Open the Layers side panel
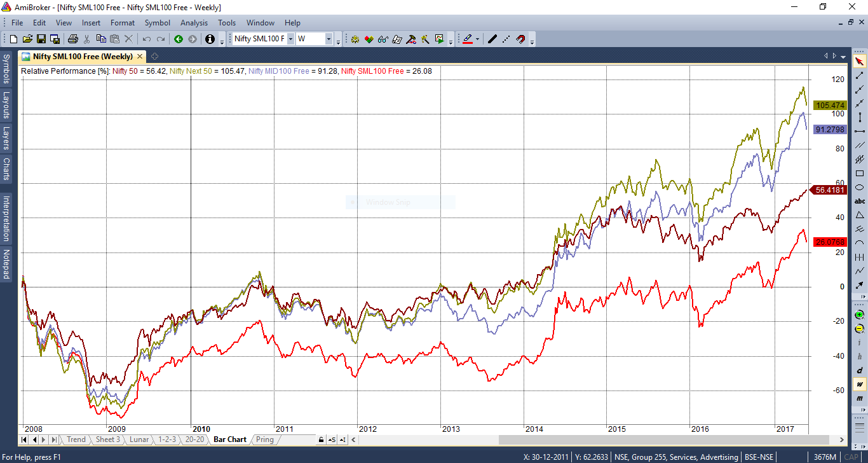 click(6, 138)
